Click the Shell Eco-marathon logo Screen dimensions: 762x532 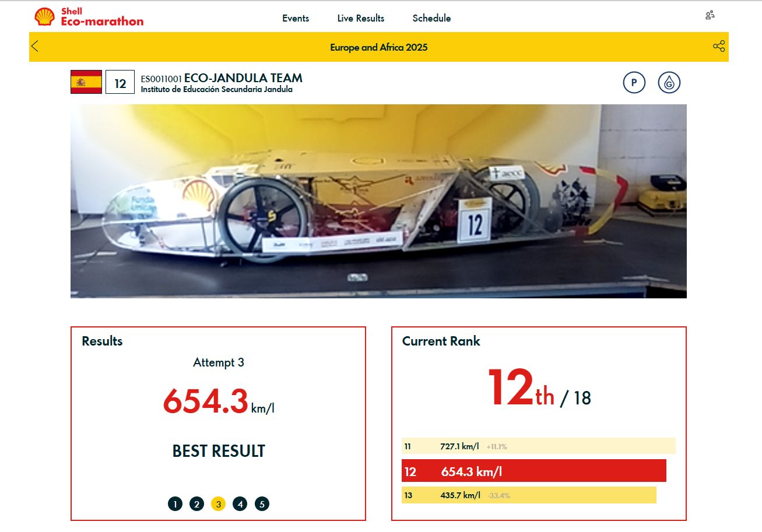[89, 17]
